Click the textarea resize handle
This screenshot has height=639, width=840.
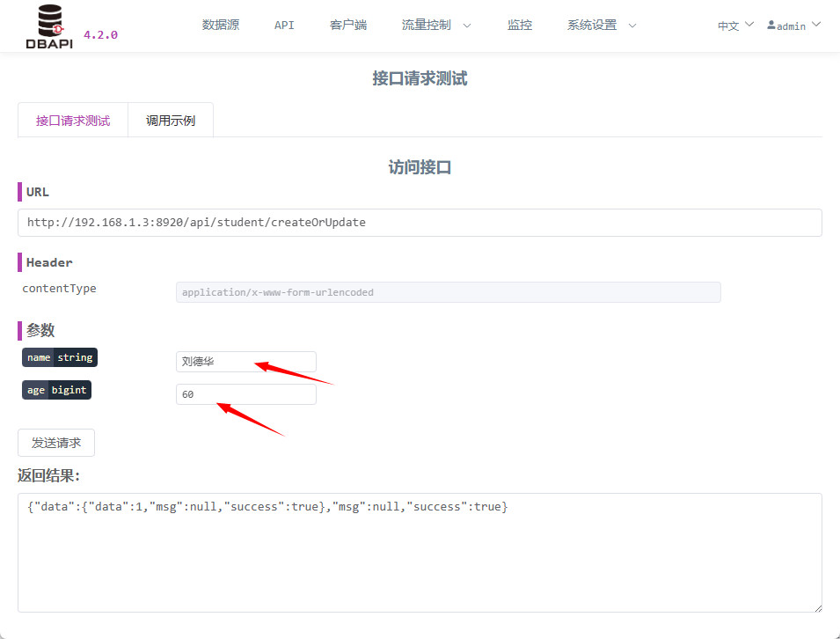coord(818,608)
